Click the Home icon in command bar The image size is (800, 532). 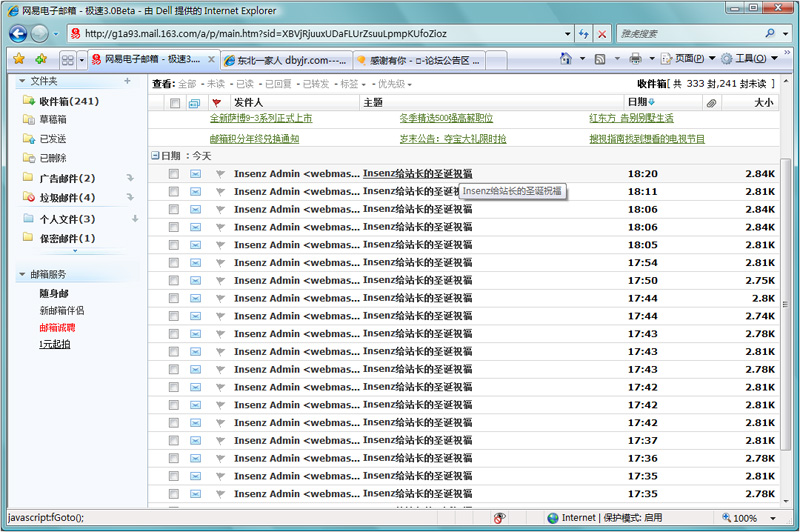pyautogui.click(x=565, y=59)
